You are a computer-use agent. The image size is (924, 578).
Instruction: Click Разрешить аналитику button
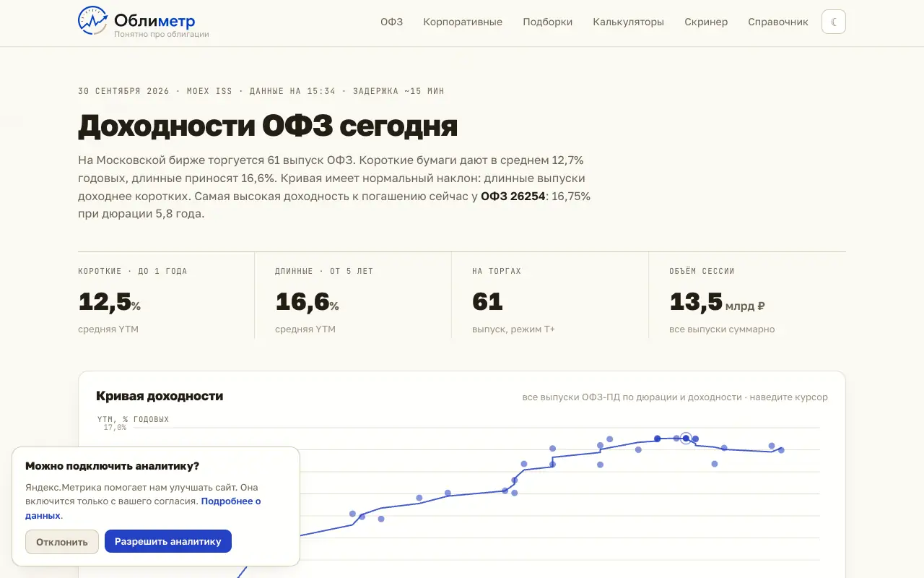pyautogui.click(x=168, y=541)
